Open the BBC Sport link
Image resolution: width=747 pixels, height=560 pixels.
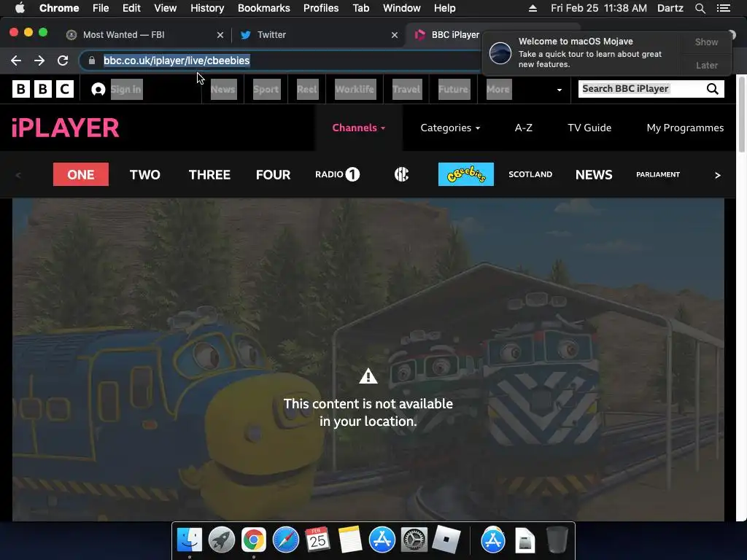click(x=266, y=89)
